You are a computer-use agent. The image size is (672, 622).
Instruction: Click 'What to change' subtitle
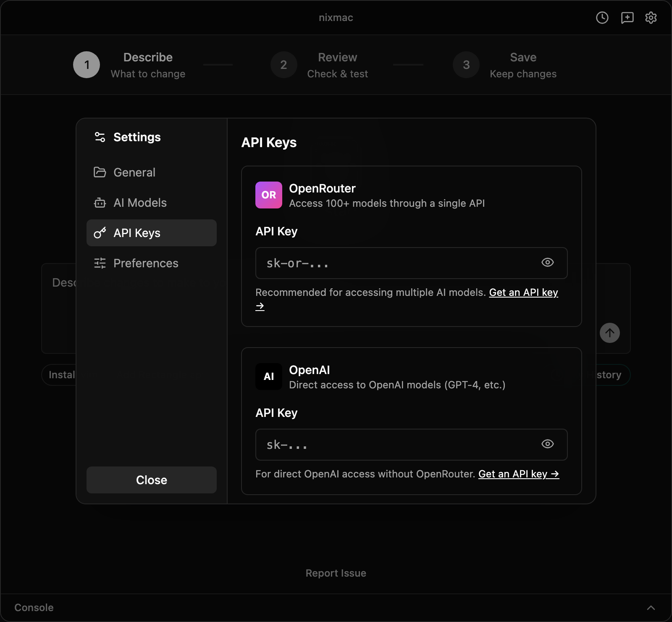[148, 74]
